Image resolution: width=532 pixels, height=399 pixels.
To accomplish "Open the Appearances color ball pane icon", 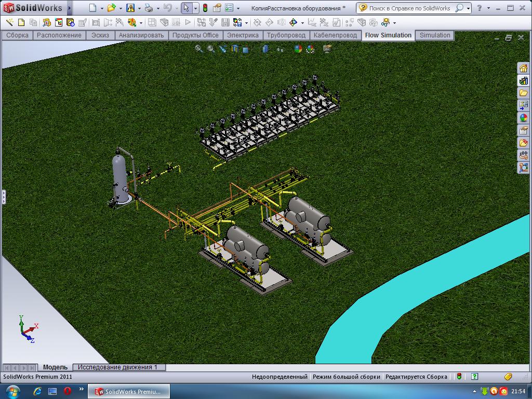I will coord(523,118).
